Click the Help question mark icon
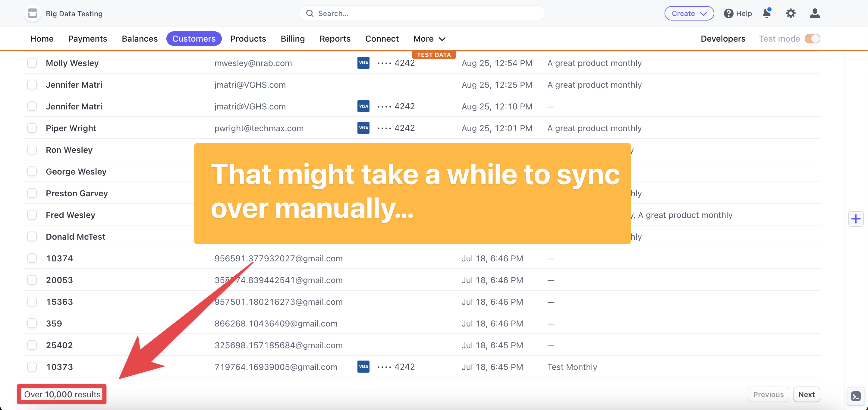Viewport: 868px width, 410px height. [x=728, y=14]
